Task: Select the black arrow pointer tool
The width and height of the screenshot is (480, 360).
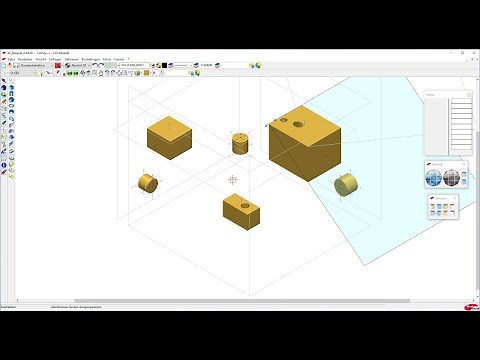Action: tap(4, 81)
